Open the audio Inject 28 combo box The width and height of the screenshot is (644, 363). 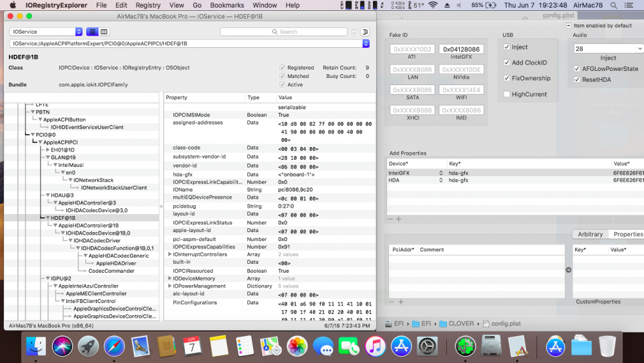(609, 48)
